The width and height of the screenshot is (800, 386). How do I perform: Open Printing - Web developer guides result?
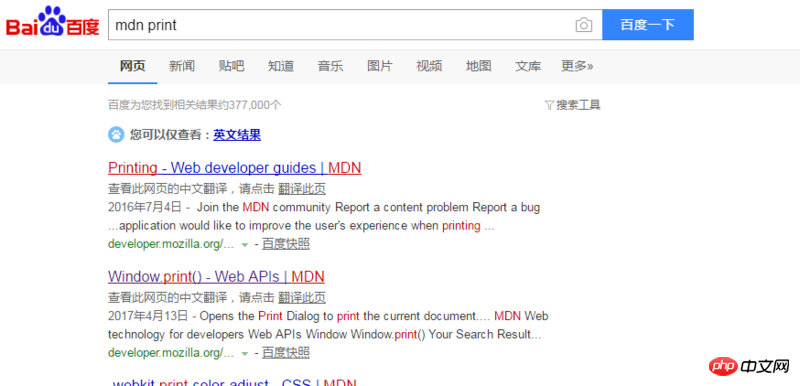pyautogui.click(x=235, y=168)
